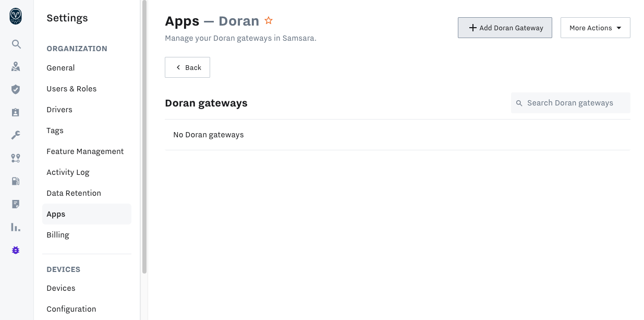
Task: Click the 'Doran gateways' section heading
Action: (x=206, y=103)
